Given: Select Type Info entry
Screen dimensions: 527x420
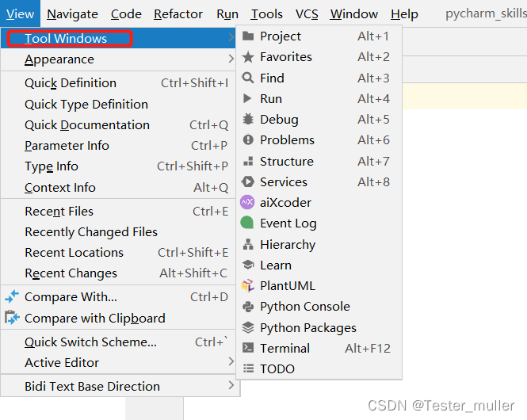Looking at the screenshot, I should pos(118,166).
